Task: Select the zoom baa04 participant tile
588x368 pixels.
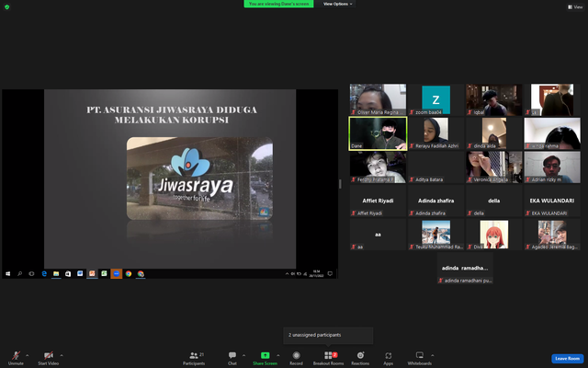Action: pos(435,99)
